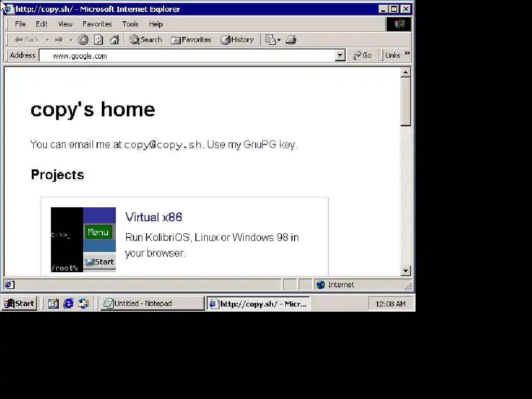This screenshot has height=399, width=532.
Task: Click the vertical scrollbar thumb
Action: pyautogui.click(x=405, y=101)
